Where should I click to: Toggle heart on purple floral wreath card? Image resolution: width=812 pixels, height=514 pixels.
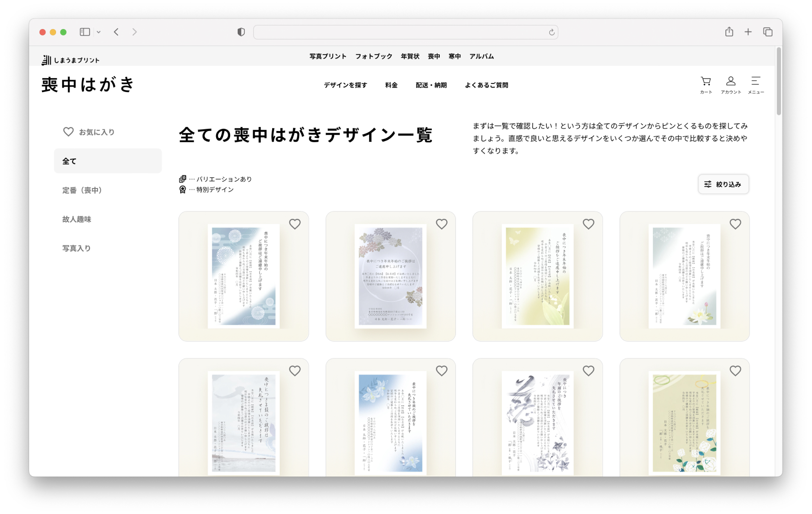pos(441,224)
